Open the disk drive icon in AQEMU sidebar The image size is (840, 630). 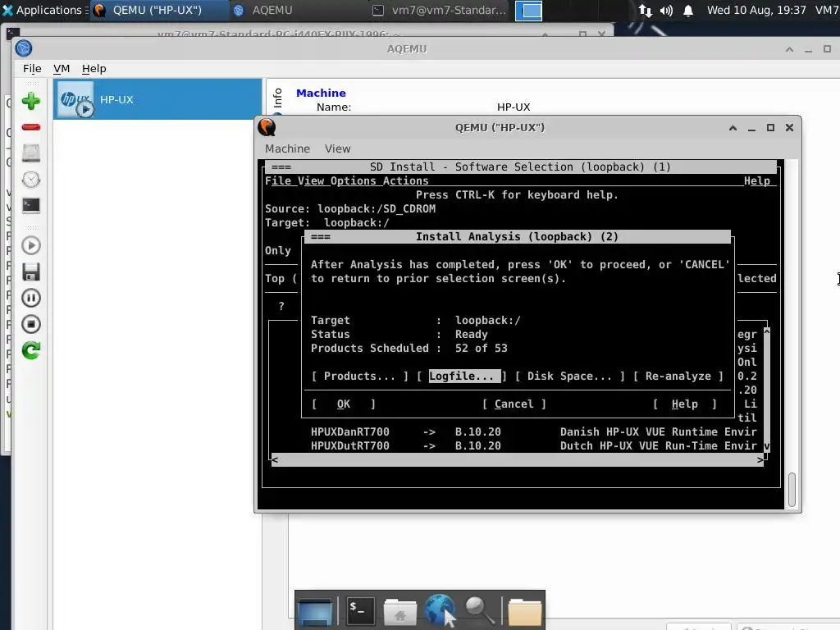click(x=31, y=153)
